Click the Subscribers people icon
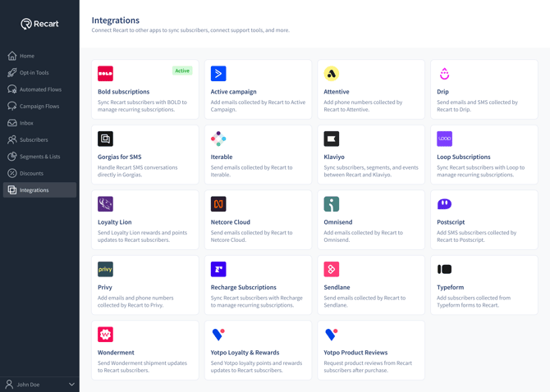550x392 pixels. point(12,139)
